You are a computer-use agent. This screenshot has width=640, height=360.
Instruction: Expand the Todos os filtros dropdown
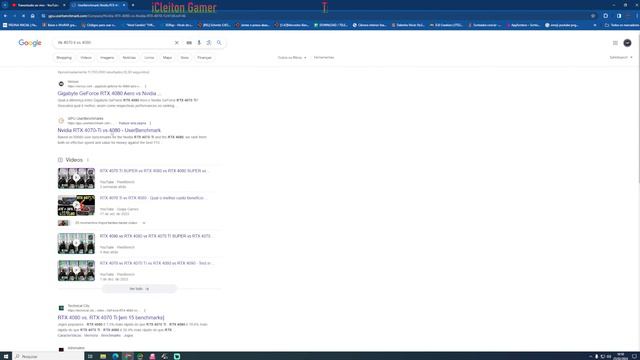(292, 58)
